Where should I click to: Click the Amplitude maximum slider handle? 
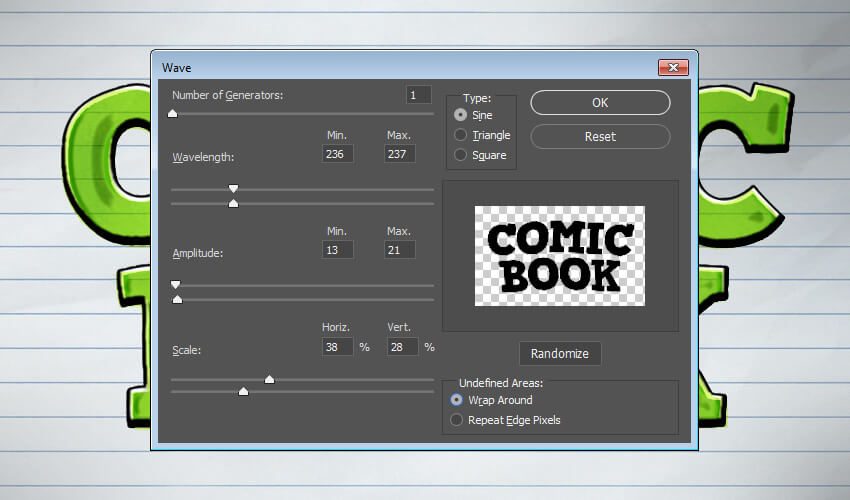pos(177,299)
